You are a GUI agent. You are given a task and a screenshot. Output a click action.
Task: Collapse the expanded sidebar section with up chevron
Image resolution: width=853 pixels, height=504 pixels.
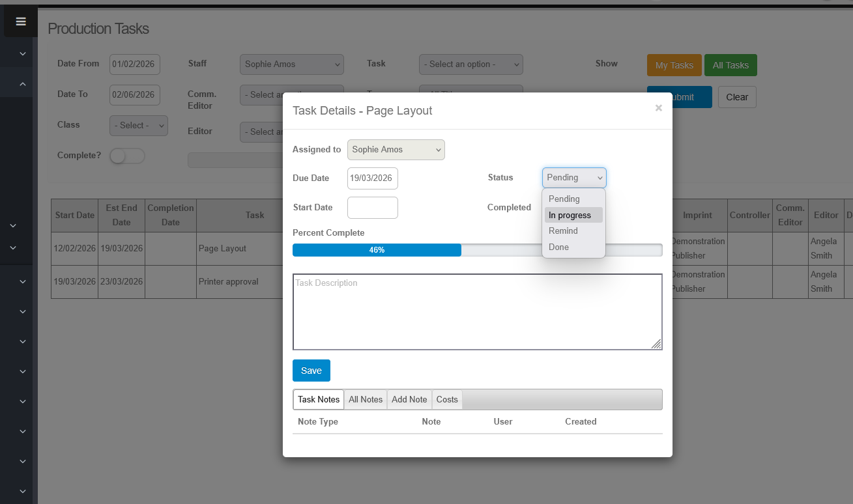[22, 84]
